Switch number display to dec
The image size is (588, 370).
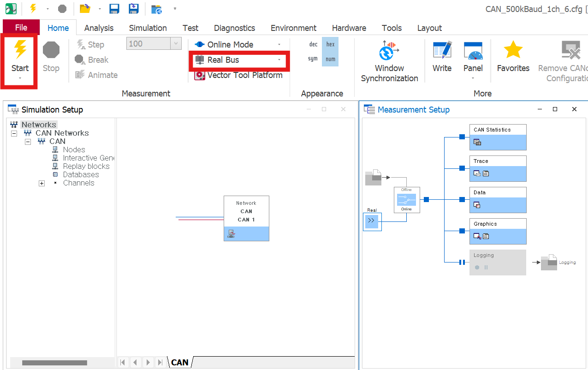click(313, 44)
